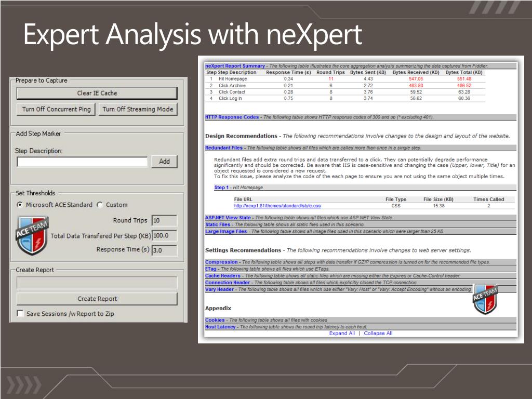Click the red 486.52 bytes total value
532x399 pixels.
tap(464, 86)
